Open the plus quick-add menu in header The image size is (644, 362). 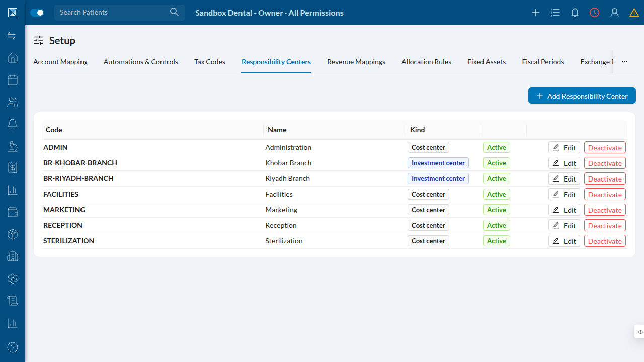(x=536, y=13)
